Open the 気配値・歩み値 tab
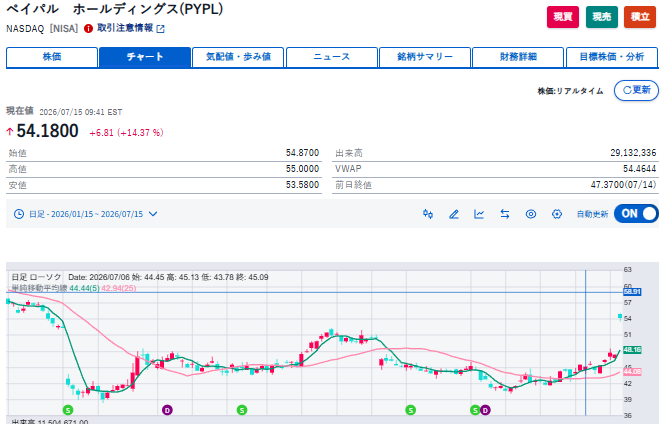 point(238,57)
